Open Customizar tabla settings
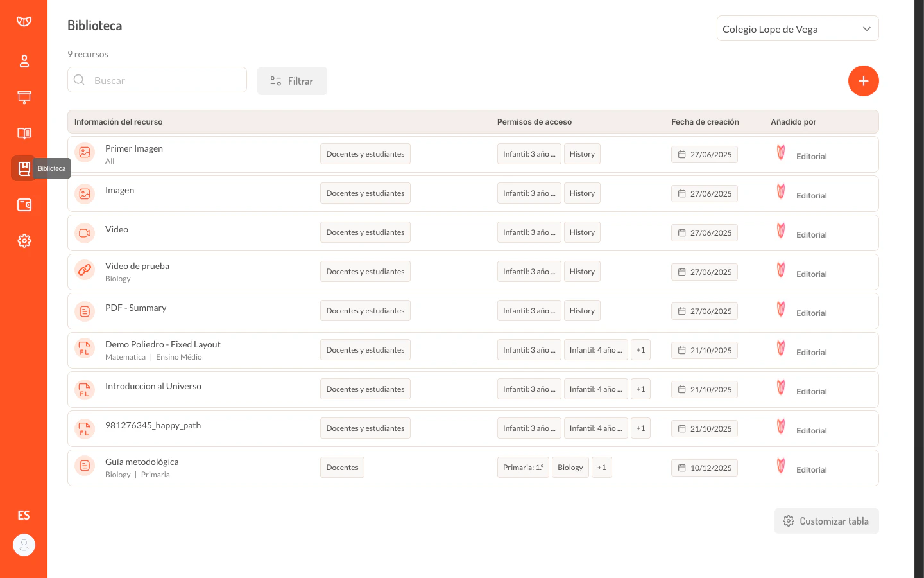The image size is (924, 578). 826,521
